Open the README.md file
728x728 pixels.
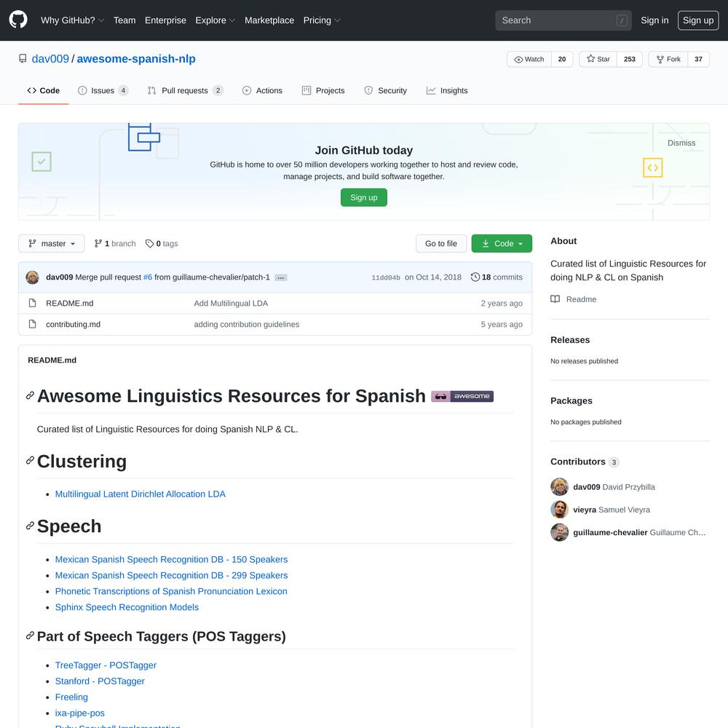pos(70,303)
